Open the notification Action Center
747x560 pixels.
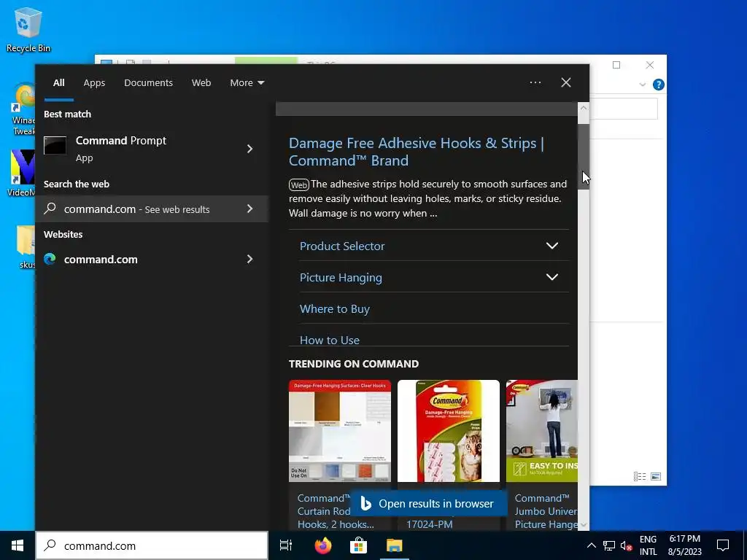click(723, 545)
